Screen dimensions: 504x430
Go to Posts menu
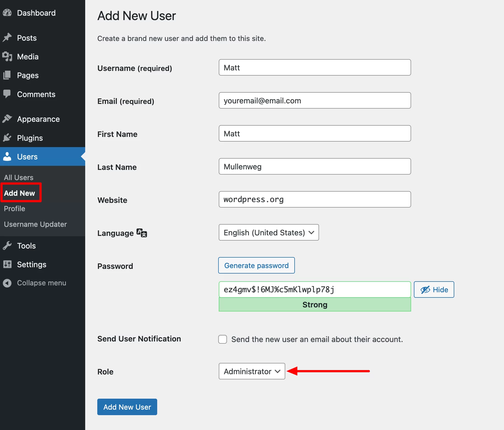tap(43, 38)
